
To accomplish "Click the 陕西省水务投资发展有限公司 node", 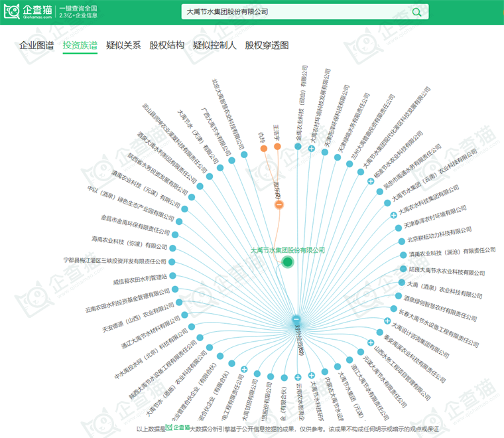I will coord(192,197).
